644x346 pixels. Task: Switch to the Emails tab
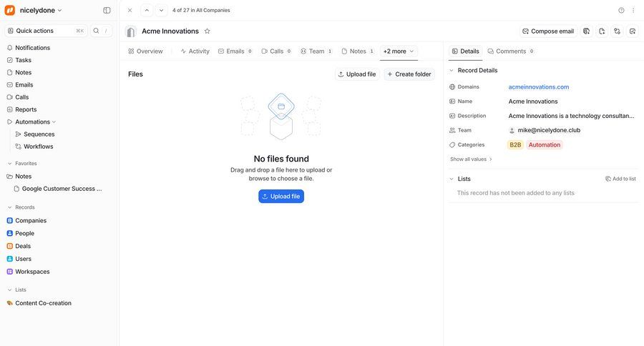235,51
